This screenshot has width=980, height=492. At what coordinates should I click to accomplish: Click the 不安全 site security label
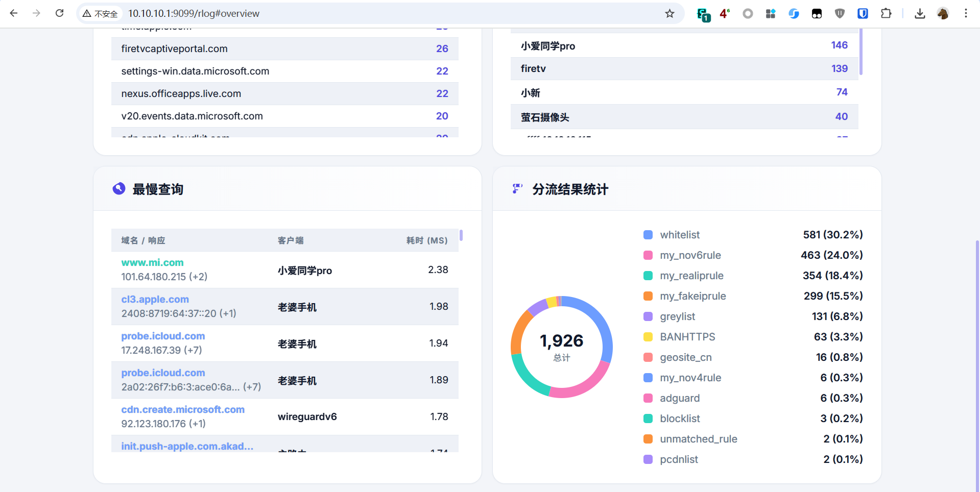(100, 13)
